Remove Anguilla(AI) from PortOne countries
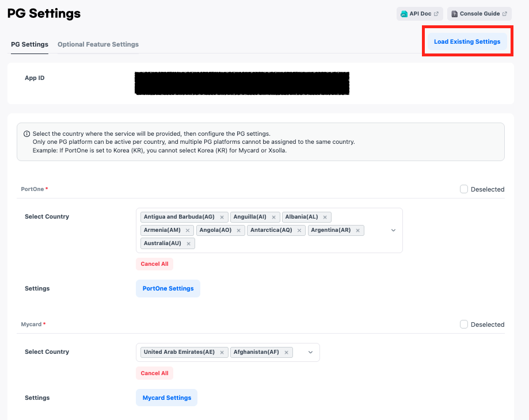Screen dimensions: 529x420 coord(273,217)
